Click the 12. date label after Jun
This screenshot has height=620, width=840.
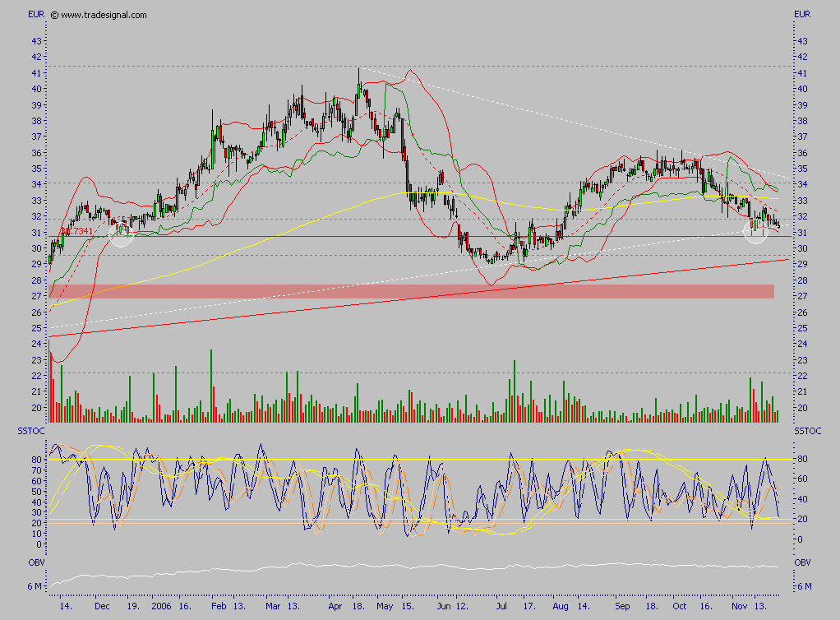pos(462,606)
